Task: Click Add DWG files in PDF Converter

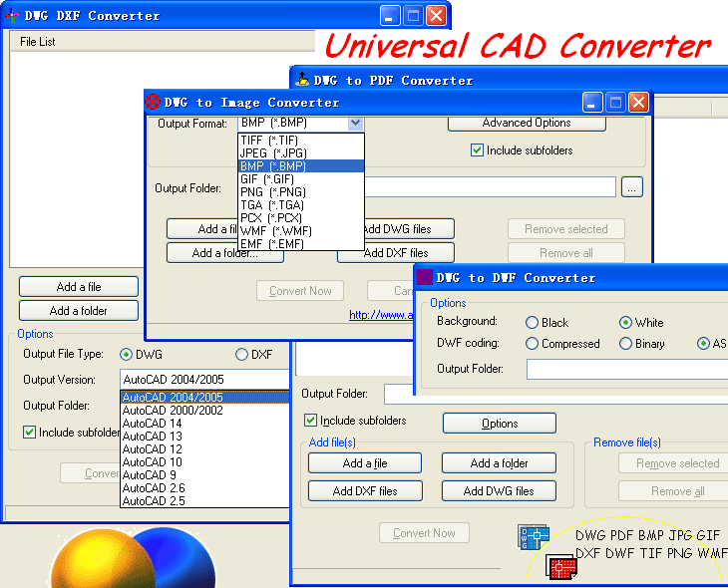Action: pos(499,491)
